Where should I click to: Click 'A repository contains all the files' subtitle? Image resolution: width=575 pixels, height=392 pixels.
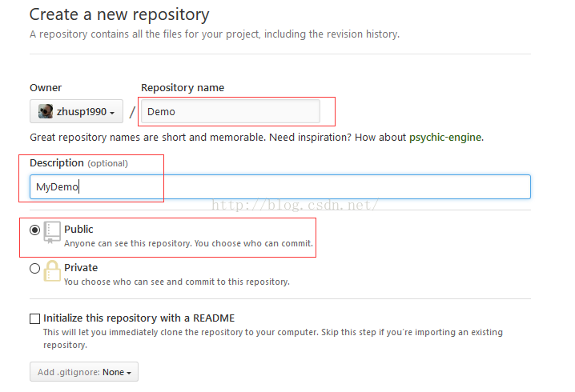coord(215,34)
